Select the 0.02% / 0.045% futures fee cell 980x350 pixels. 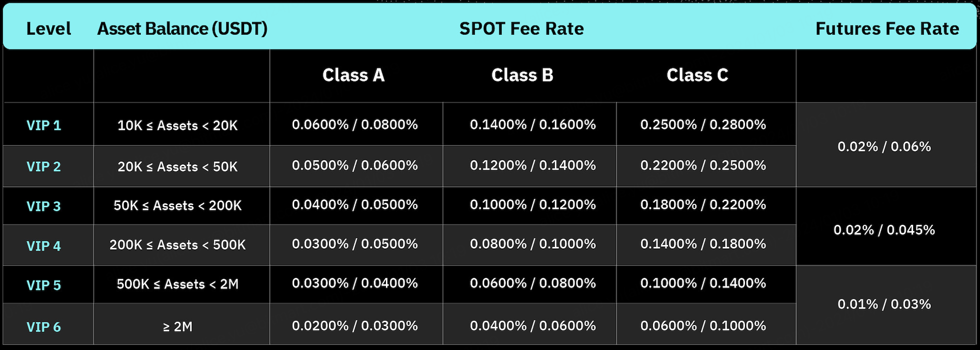pyautogui.click(x=884, y=230)
